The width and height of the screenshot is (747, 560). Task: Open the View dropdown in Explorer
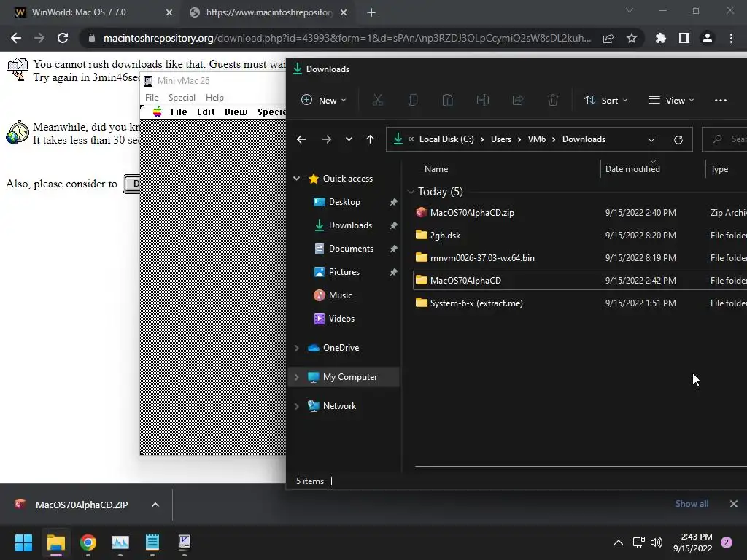[671, 101]
